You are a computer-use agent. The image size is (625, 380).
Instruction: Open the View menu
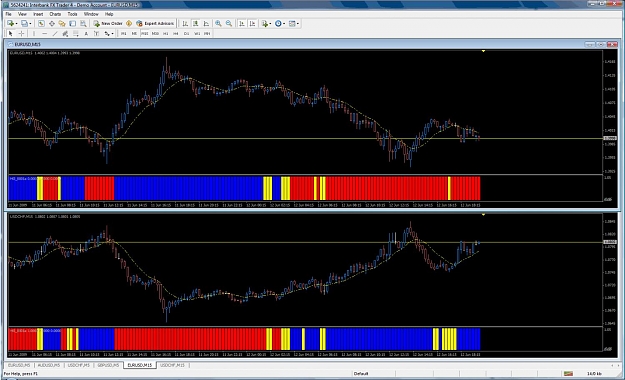pyautogui.click(x=22, y=14)
